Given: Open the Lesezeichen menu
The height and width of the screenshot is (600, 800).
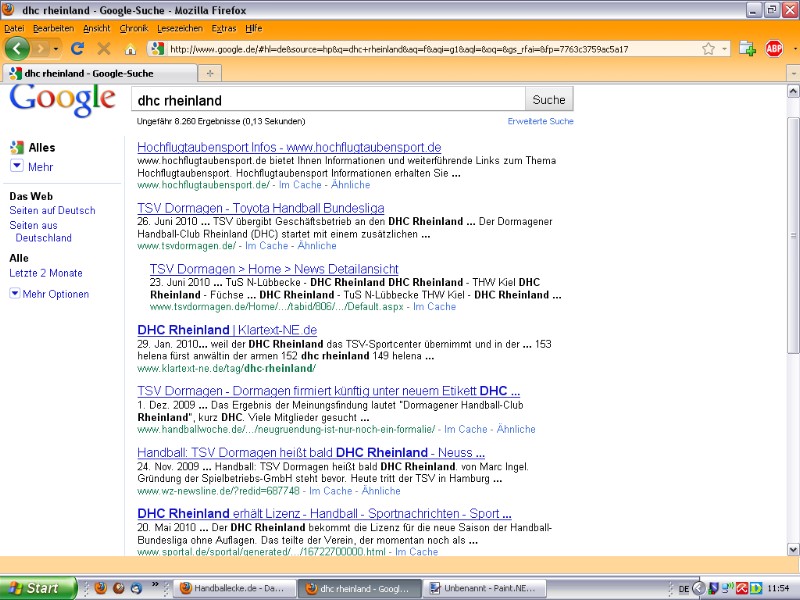Looking at the screenshot, I should (180, 28).
